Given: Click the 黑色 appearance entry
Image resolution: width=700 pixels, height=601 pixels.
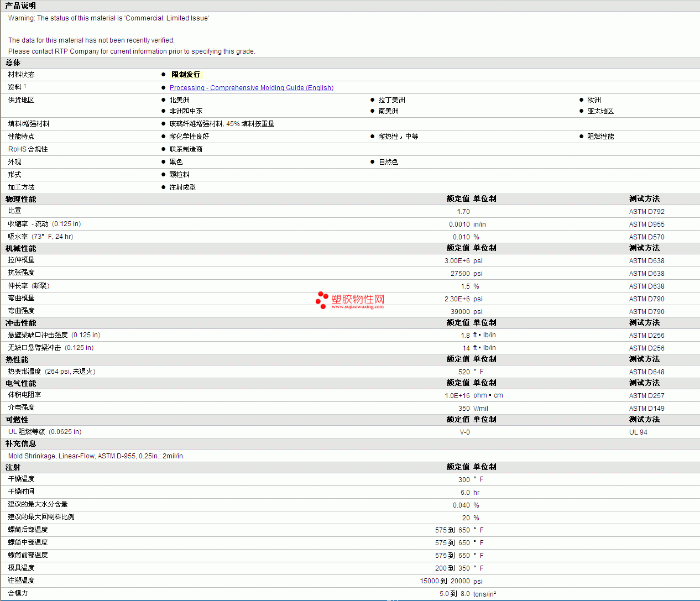Looking at the screenshot, I should (x=176, y=162).
